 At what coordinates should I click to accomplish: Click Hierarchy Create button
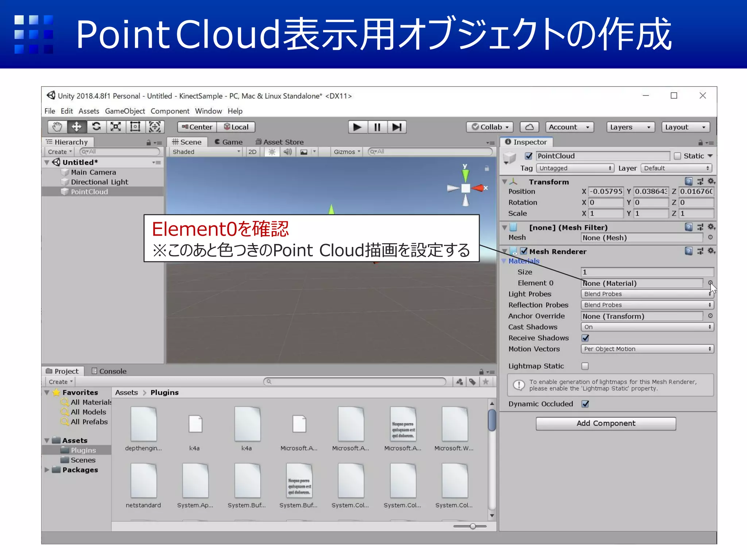coord(59,152)
